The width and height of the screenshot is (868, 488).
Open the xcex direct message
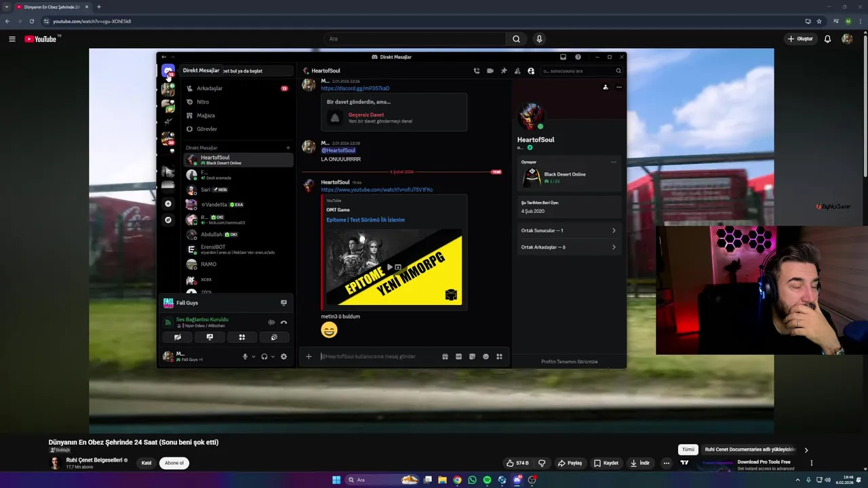point(238,279)
